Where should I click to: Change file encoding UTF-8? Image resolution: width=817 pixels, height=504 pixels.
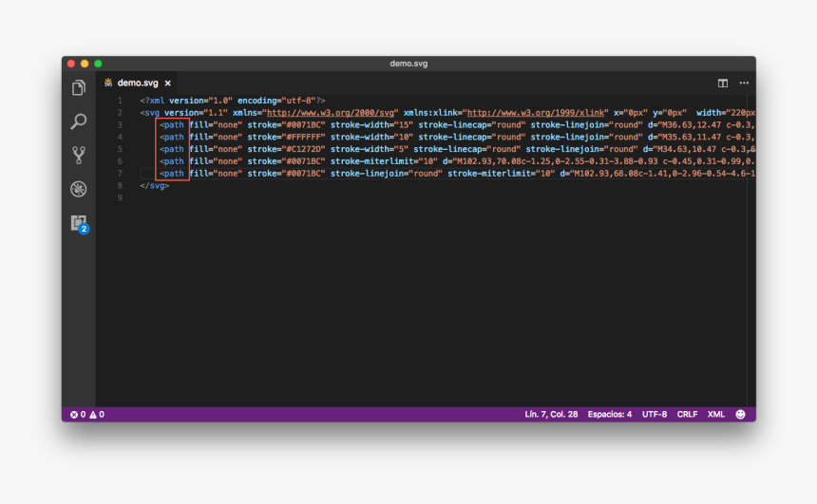click(655, 415)
